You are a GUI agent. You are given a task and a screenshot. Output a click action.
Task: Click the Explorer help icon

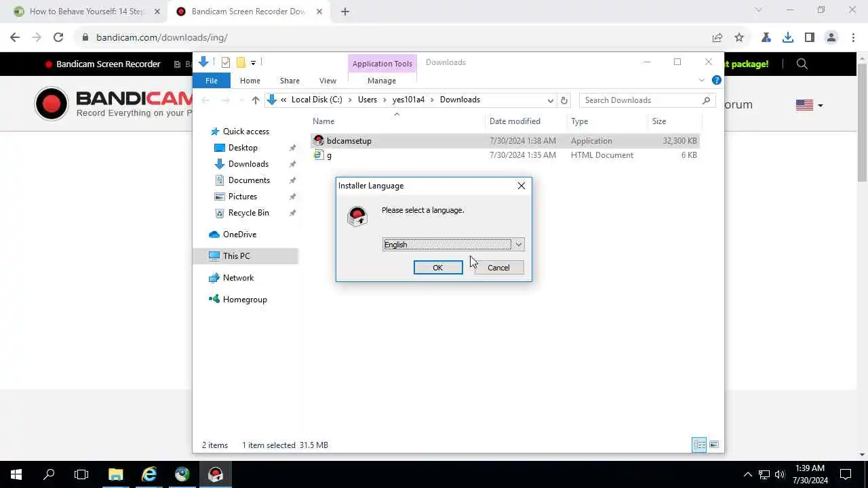[x=716, y=80]
